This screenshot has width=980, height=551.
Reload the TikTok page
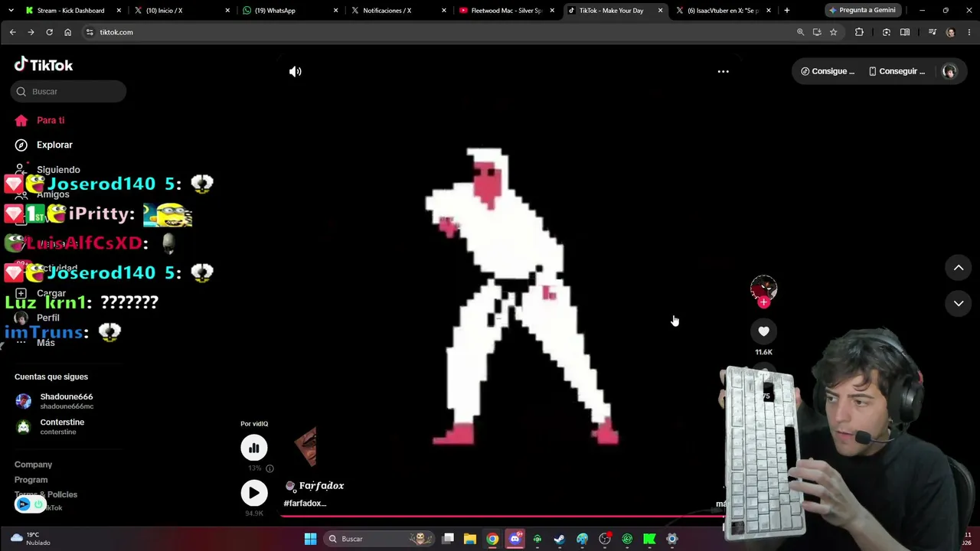click(49, 32)
